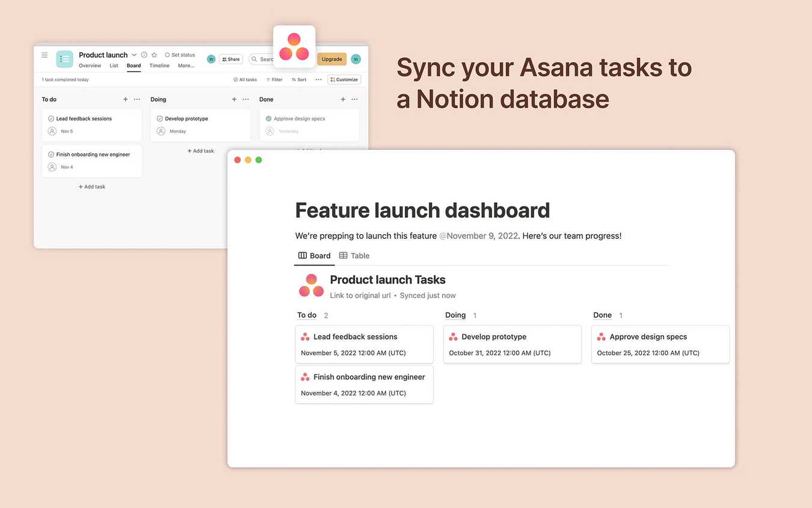Click October 31, 2022 date on Notion card
The height and width of the screenshot is (508, 812).
[x=500, y=353]
